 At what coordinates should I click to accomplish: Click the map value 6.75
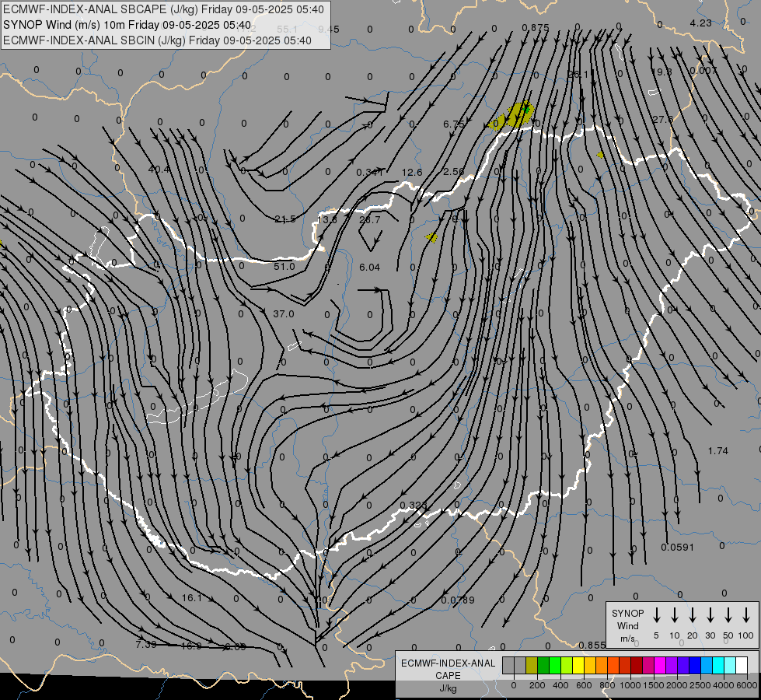coord(454,124)
